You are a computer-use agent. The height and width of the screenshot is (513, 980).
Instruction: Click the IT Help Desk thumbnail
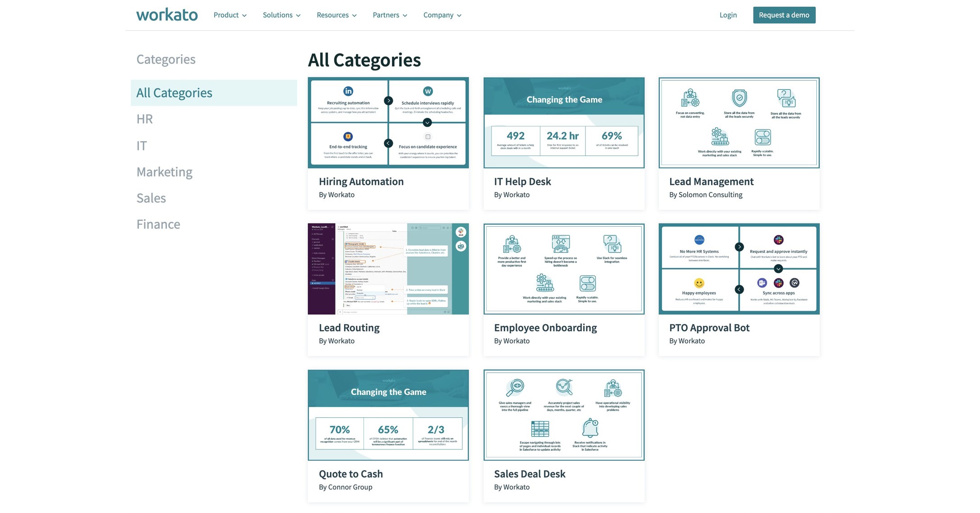(x=563, y=122)
